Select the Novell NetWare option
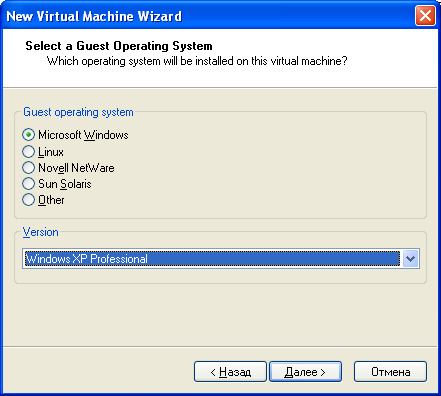This screenshot has height=396, width=441. 29,168
